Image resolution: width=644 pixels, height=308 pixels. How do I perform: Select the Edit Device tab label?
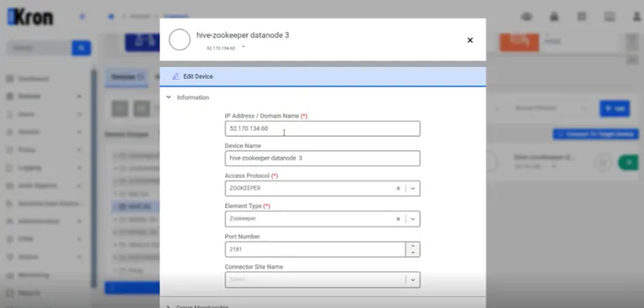point(198,76)
